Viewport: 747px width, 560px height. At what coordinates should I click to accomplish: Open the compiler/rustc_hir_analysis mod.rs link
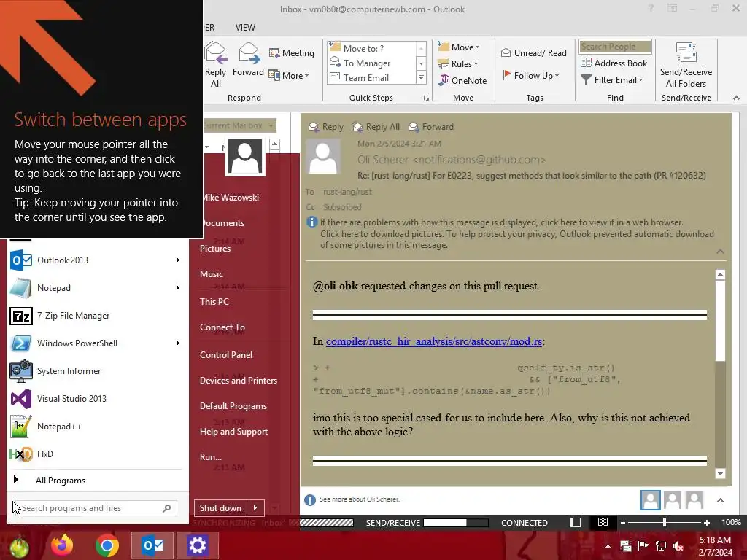[x=433, y=341]
